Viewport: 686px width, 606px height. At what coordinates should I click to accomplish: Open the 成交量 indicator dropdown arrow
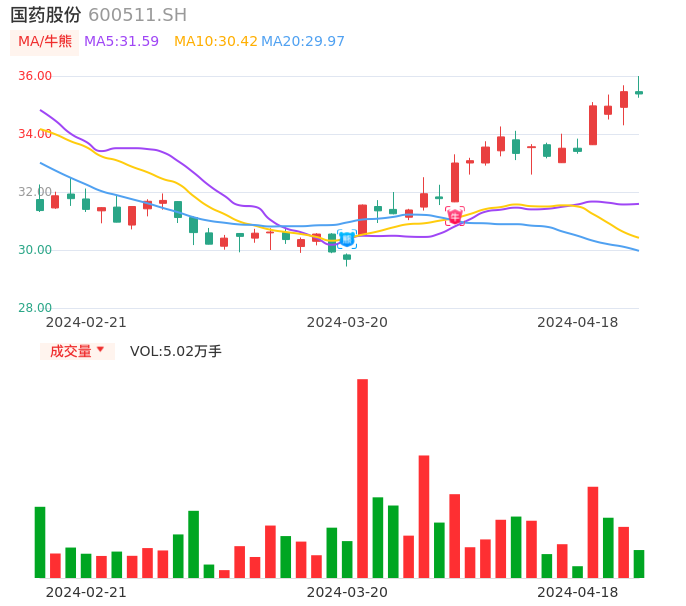coord(100,350)
